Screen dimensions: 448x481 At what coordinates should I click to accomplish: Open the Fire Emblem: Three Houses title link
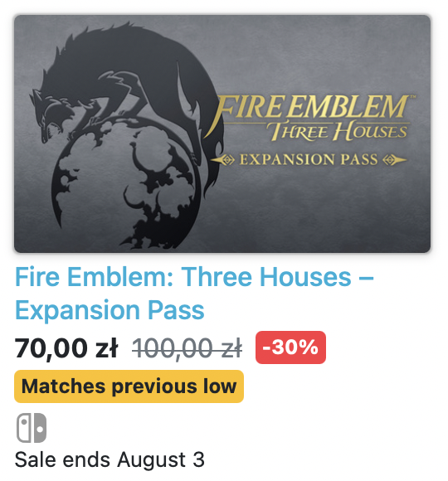click(194, 277)
